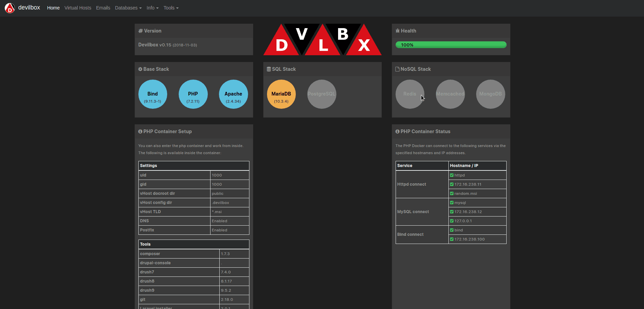This screenshot has height=309, width=644.
Task: Expand the Info dropdown menu
Action: [x=153, y=8]
